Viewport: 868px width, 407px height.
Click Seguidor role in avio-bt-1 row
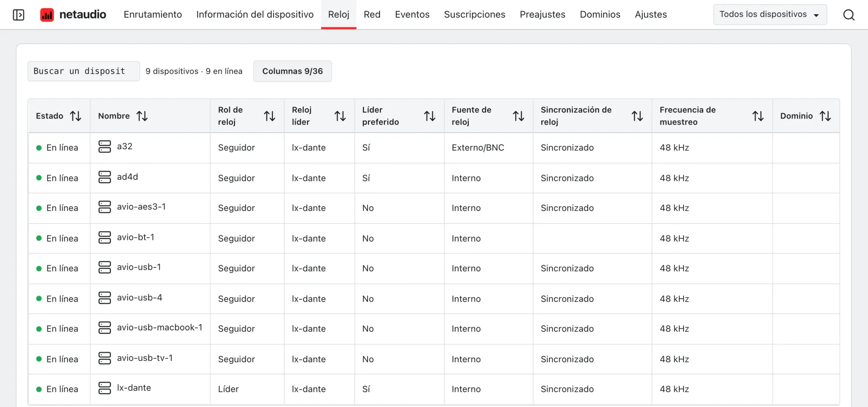237,238
